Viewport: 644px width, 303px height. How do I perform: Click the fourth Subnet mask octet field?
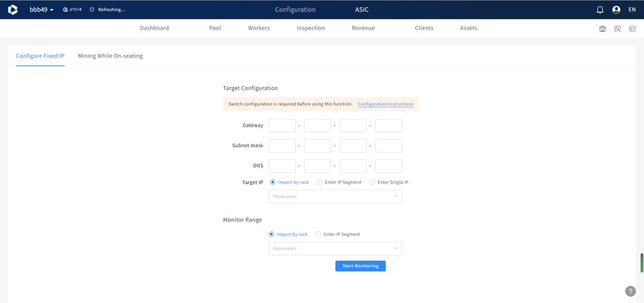tap(389, 146)
